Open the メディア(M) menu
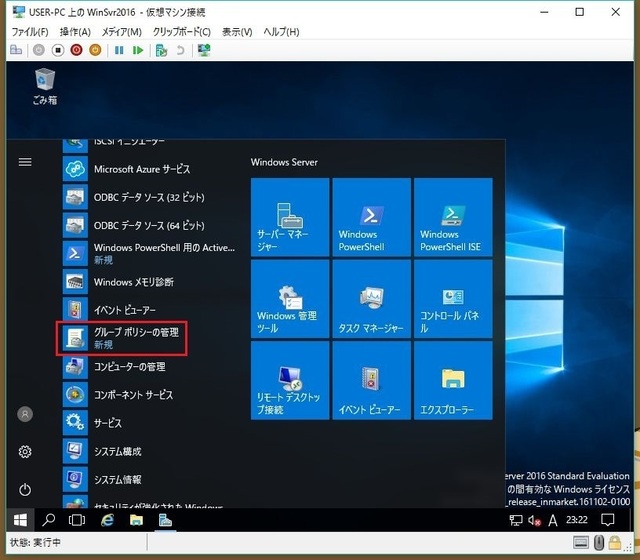The width and height of the screenshot is (640, 560). pyautogui.click(x=121, y=32)
